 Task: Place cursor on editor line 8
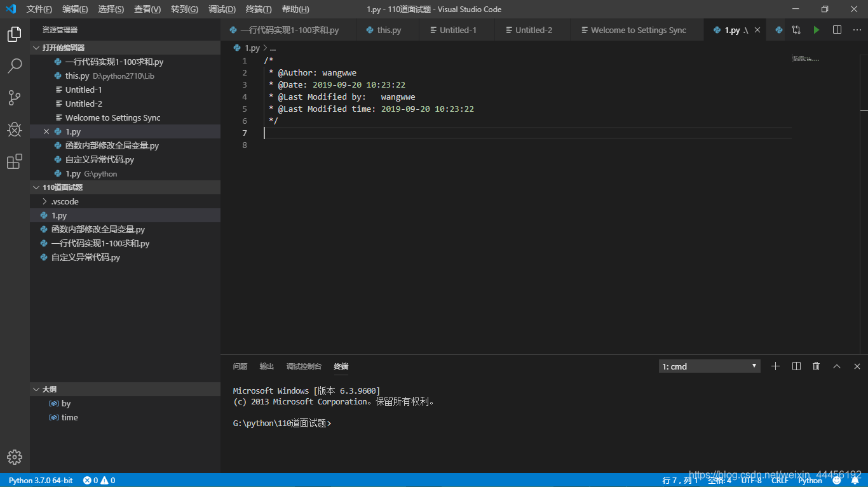pos(527,145)
